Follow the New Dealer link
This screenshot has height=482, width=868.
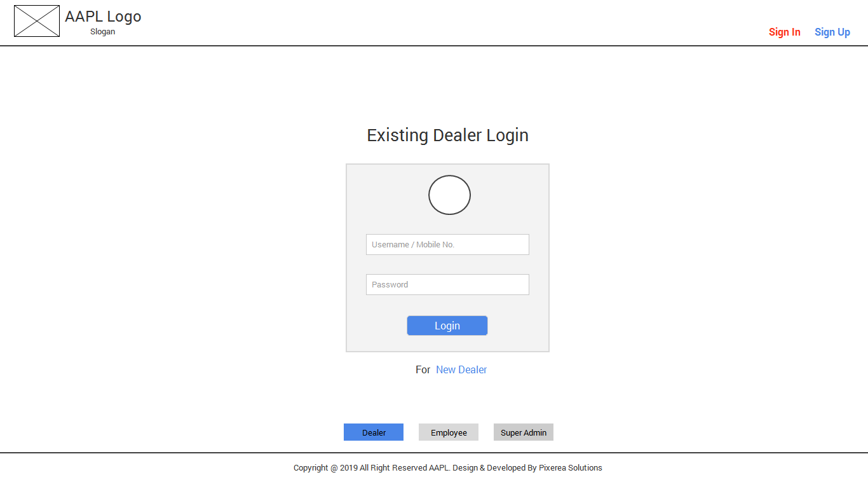[x=461, y=369]
